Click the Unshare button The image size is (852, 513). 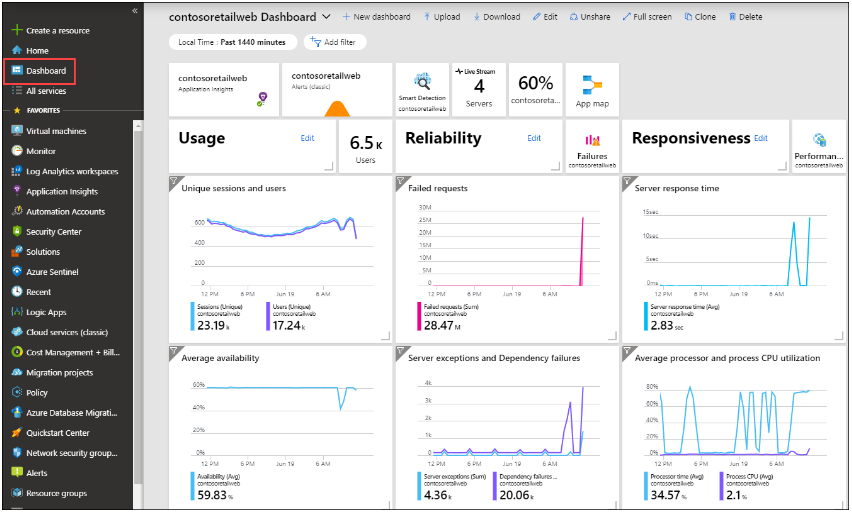(590, 17)
